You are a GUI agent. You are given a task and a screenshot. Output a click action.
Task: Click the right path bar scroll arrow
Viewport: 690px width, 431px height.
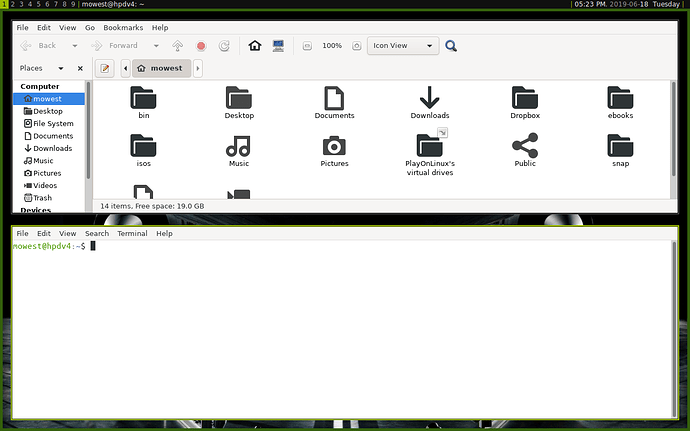tap(198, 68)
